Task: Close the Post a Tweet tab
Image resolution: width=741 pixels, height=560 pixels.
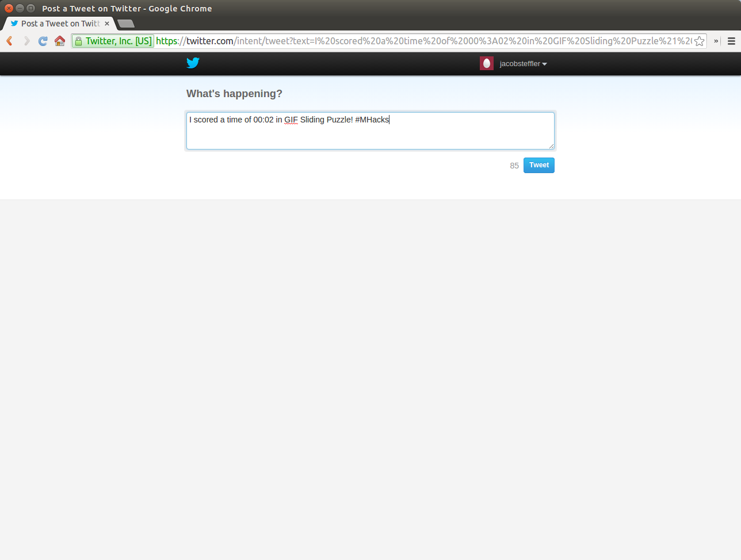Action: pos(107,24)
